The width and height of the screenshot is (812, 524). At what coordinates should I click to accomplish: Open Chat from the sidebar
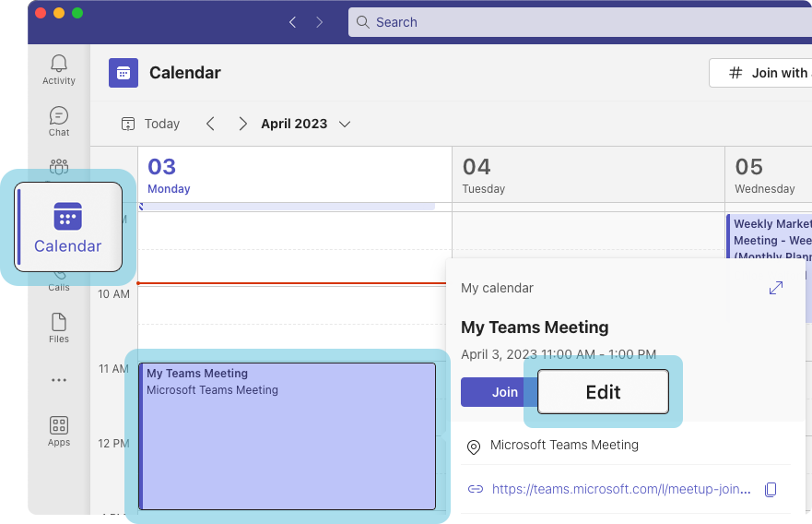(58, 121)
